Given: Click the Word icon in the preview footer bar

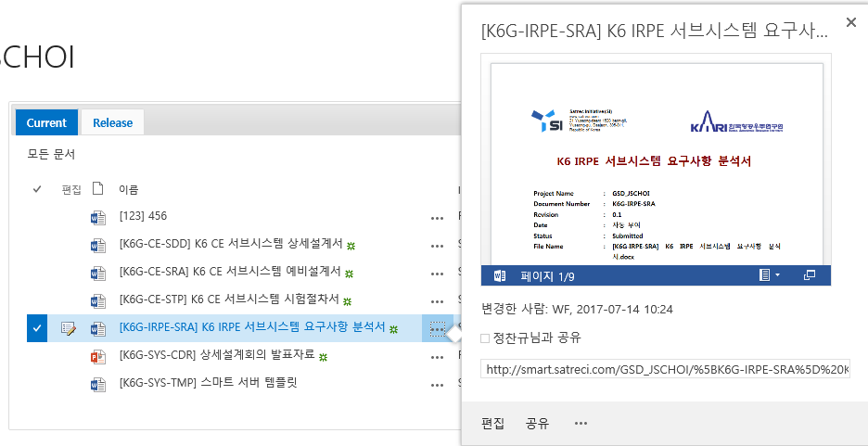Looking at the screenshot, I should point(499,275).
